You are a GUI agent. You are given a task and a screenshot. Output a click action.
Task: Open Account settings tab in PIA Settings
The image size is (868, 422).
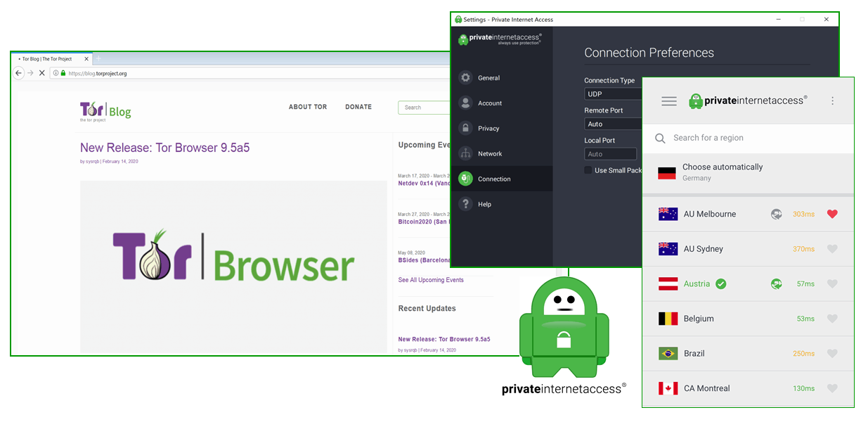(x=501, y=103)
